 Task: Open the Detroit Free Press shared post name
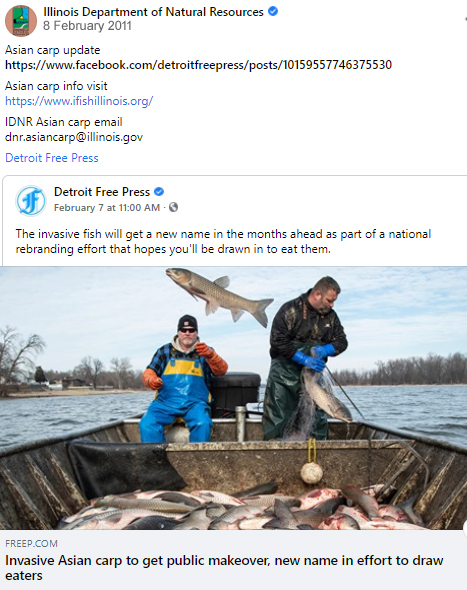102,192
